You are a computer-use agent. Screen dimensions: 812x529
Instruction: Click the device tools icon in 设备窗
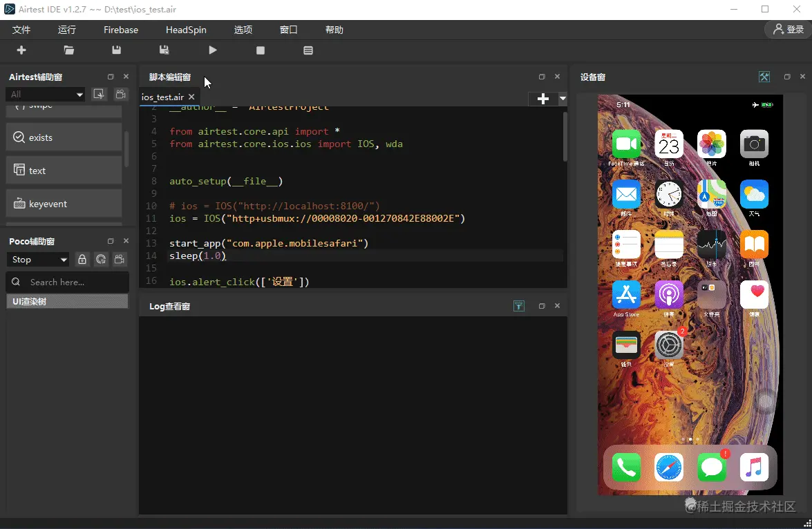[x=764, y=77]
